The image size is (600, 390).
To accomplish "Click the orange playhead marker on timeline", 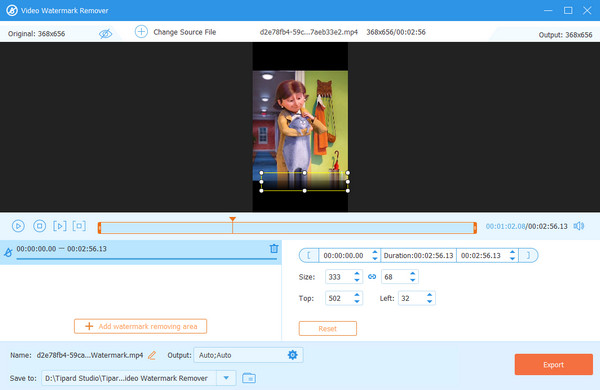I will coord(232,219).
